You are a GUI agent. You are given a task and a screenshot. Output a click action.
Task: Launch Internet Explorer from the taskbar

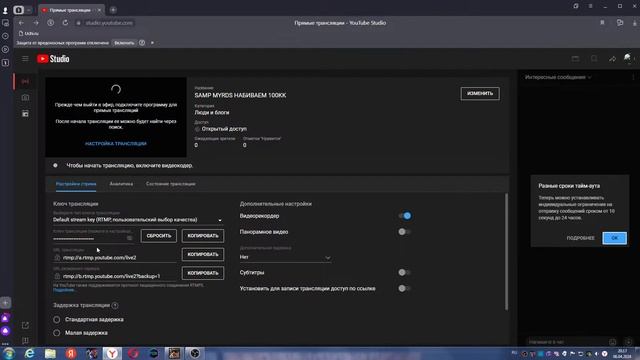click(x=30, y=353)
